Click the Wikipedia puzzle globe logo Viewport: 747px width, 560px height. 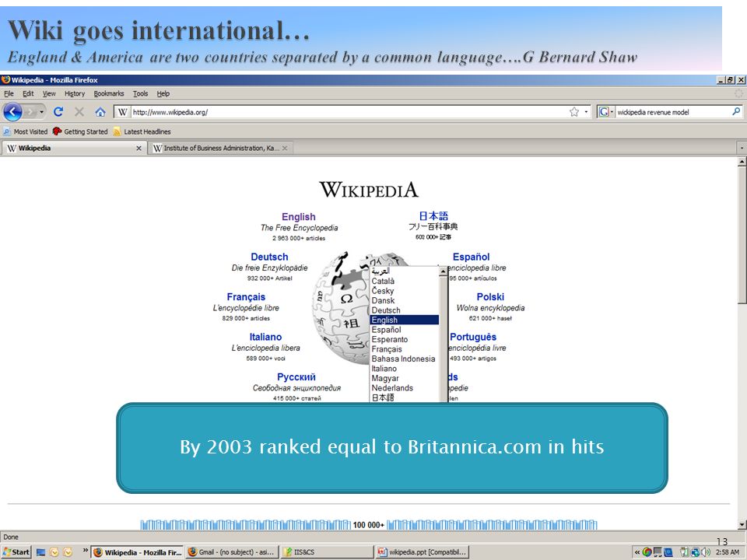(342, 310)
